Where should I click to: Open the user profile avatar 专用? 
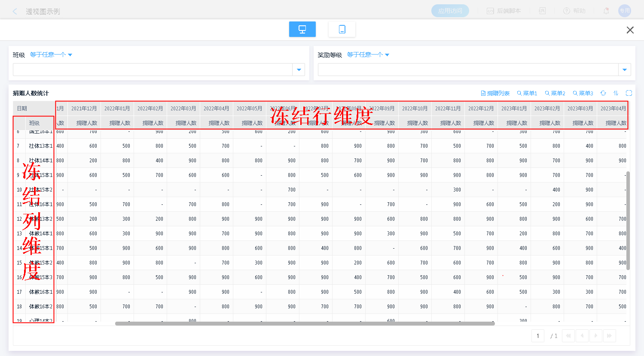624,11
